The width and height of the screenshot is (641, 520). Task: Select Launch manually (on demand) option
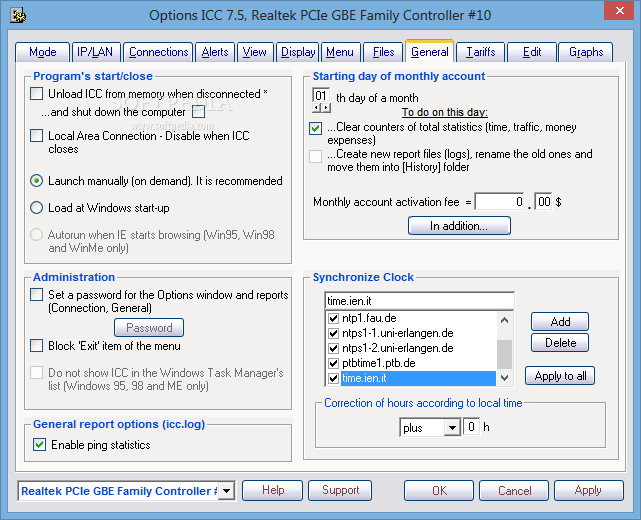coord(36,181)
